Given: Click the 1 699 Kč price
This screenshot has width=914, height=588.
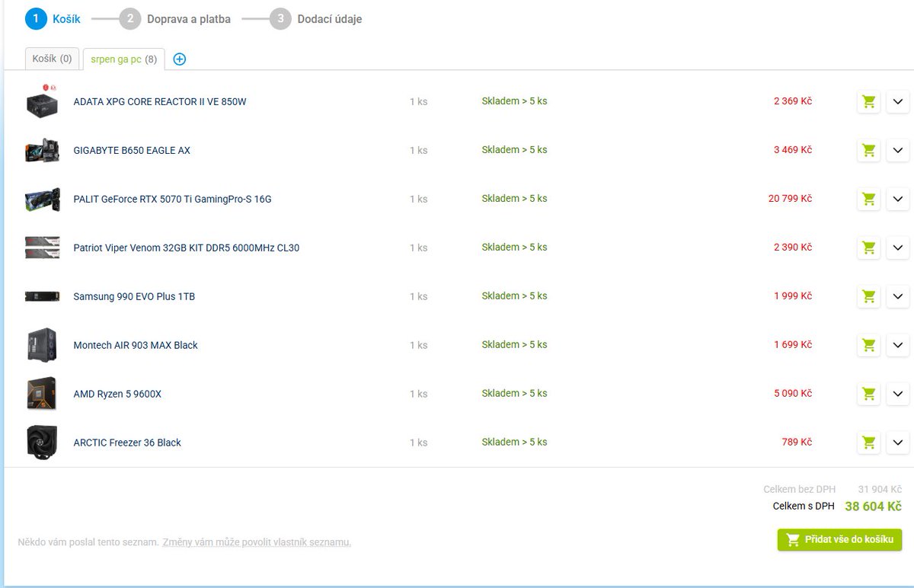Looking at the screenshot, I should click(x=793, y=345).
